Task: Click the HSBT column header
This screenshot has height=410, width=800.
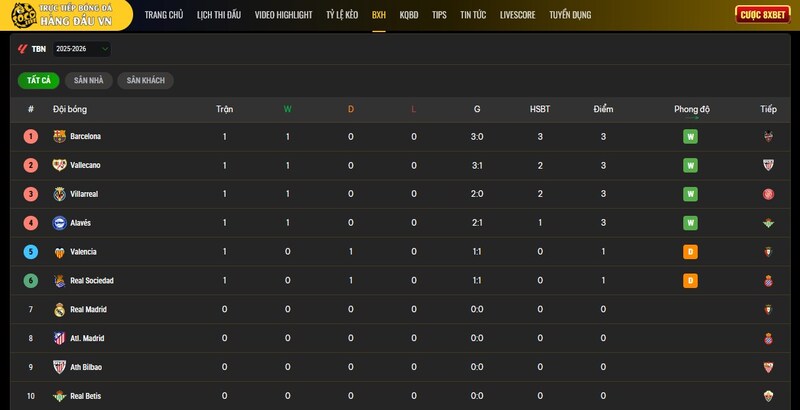Action: click(540, 109)
